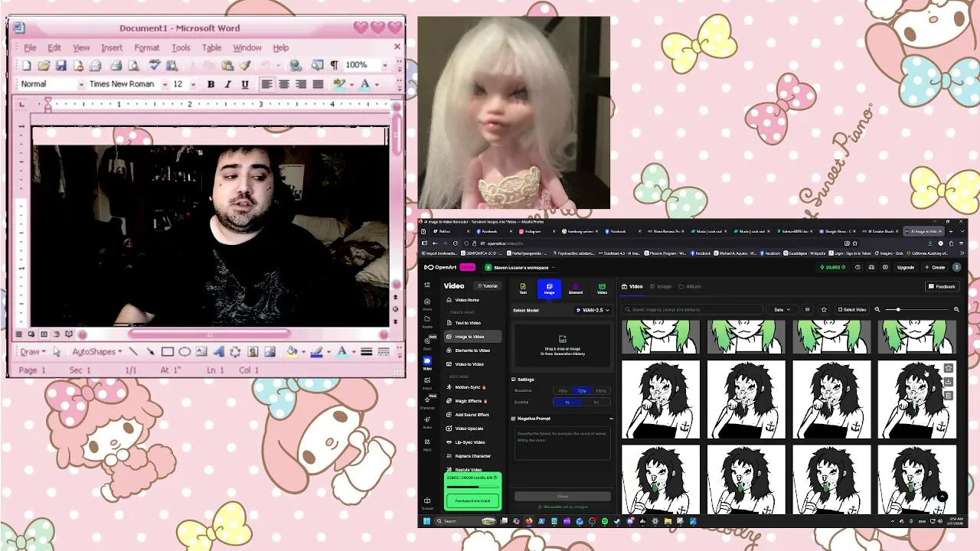Toggle Italic formatting in Word
The image size is (980, 551).
227,84
